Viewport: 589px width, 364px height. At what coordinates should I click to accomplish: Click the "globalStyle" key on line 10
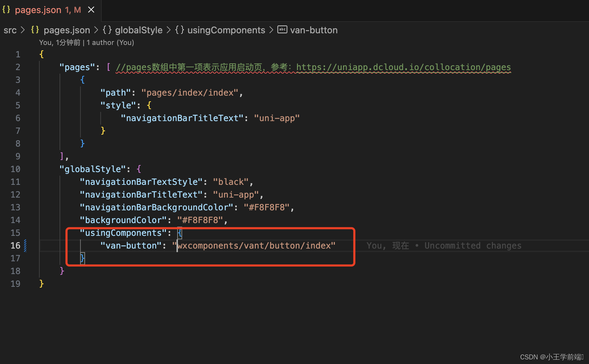pos(92,169)
